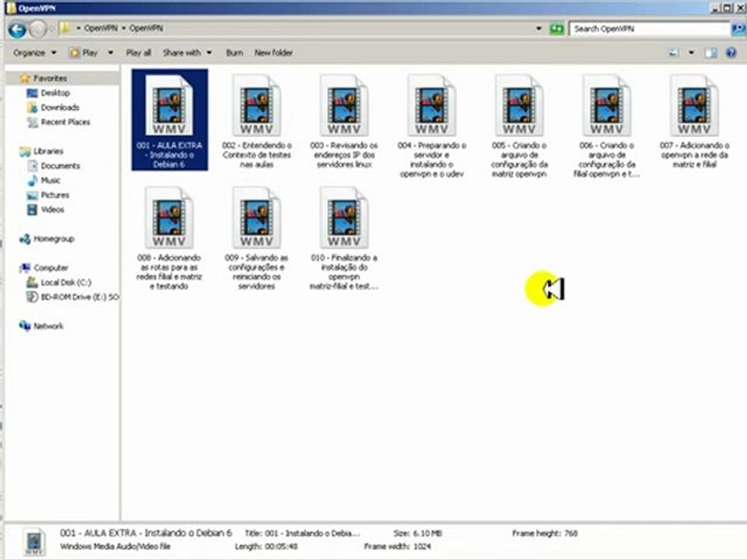747x560 pixels.
Task: Click the Frame width: 1024 detail
Action: click(398, 547)
